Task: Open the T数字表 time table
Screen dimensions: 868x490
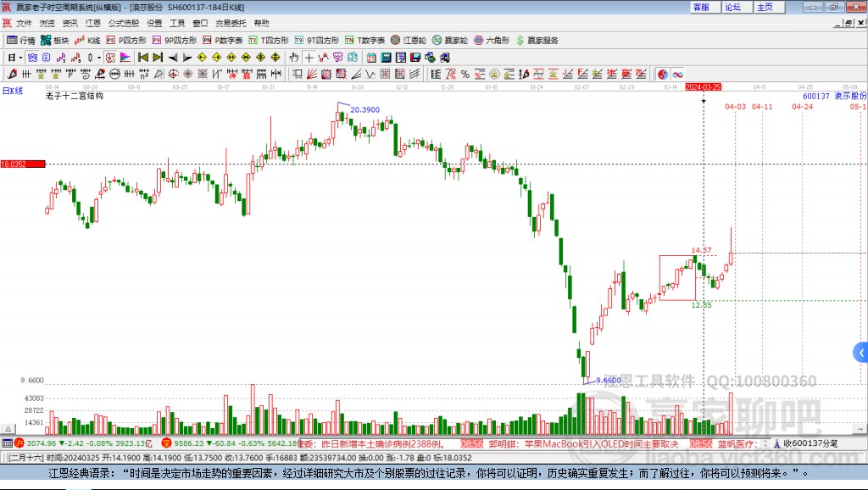Action: click(x=364, y=41)
